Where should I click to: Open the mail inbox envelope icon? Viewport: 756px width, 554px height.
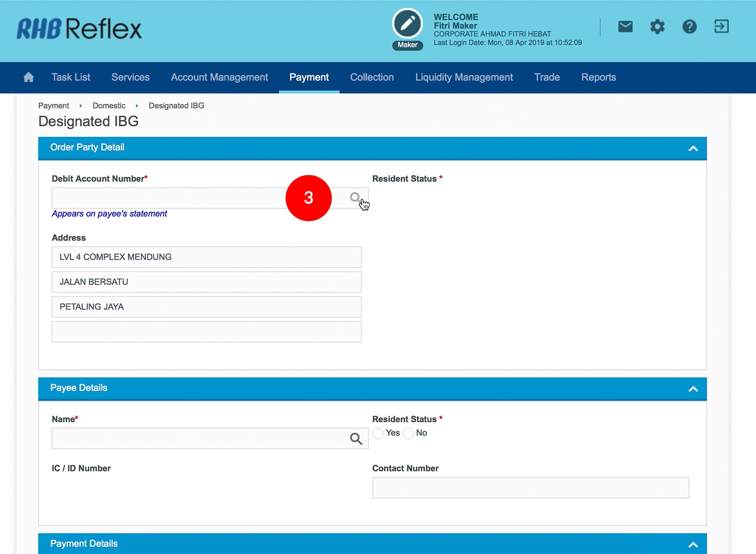pyautogui.click(x=625, y=27)
